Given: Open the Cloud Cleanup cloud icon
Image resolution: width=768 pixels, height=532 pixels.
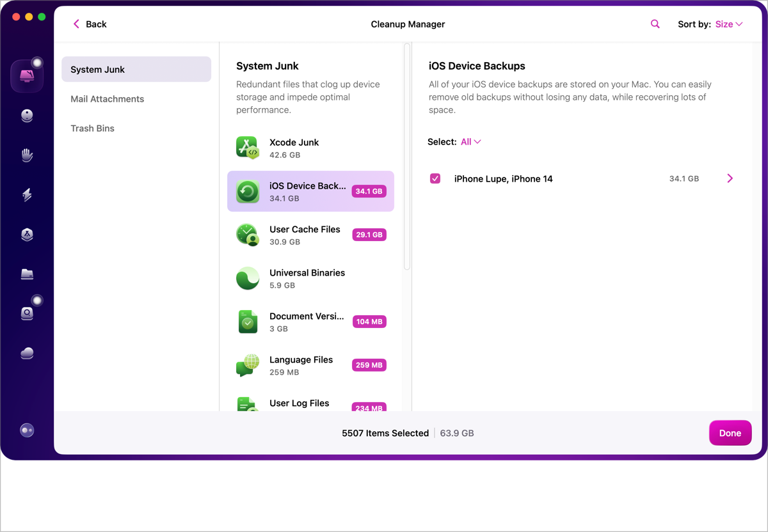Looking at the screenshot, I should pyautogui.click(x=27, y=354).
